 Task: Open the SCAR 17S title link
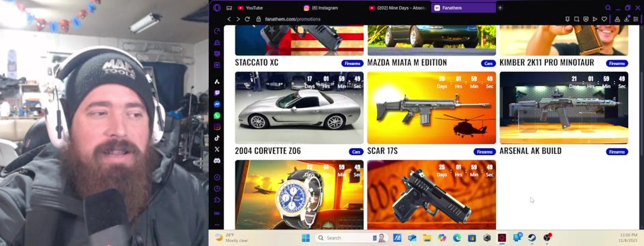382,151
